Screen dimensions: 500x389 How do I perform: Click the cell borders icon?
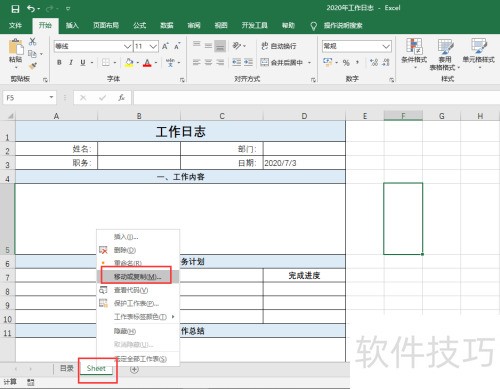tap(106, 62)
